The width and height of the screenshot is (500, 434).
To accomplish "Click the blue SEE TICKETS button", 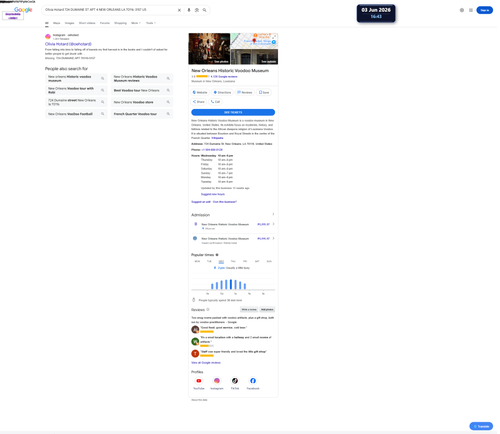I will point(233,112).
